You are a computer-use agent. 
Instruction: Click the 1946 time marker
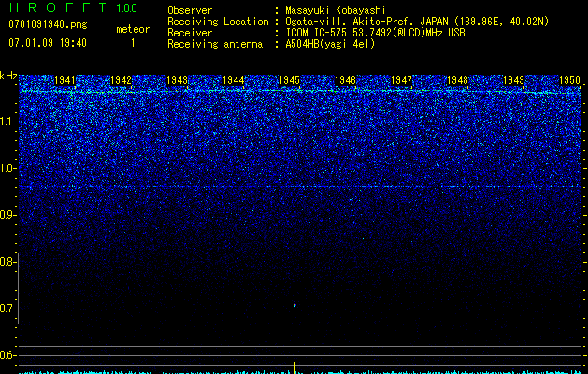[x=345, y=80]
